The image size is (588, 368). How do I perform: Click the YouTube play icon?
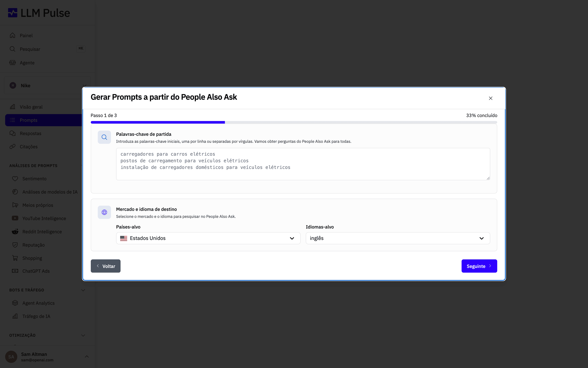[x=15, y=218]
